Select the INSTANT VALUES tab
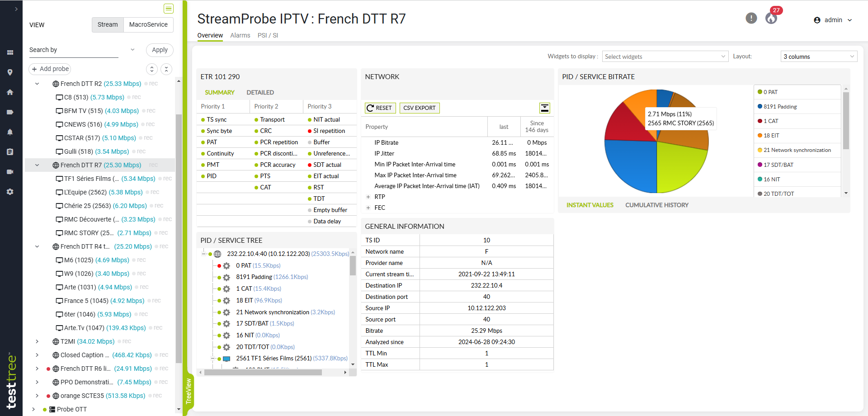The image size is (868, 416). click(x=590, y=205)
